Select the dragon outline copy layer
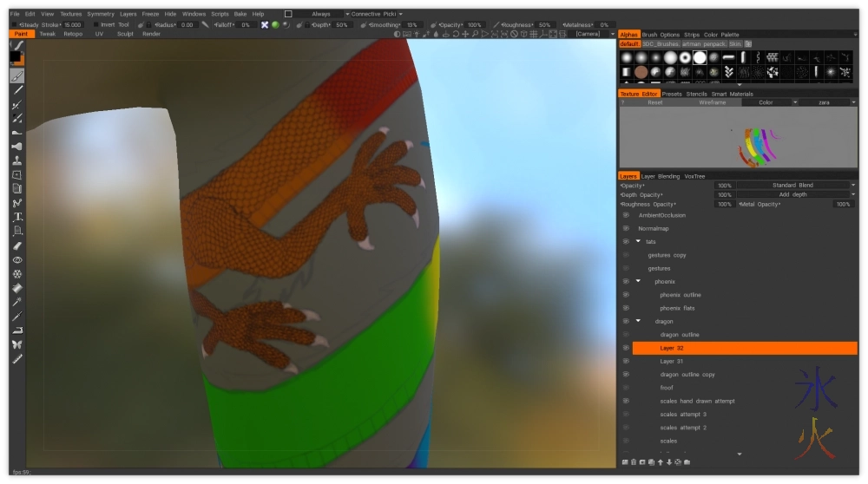 687,375
